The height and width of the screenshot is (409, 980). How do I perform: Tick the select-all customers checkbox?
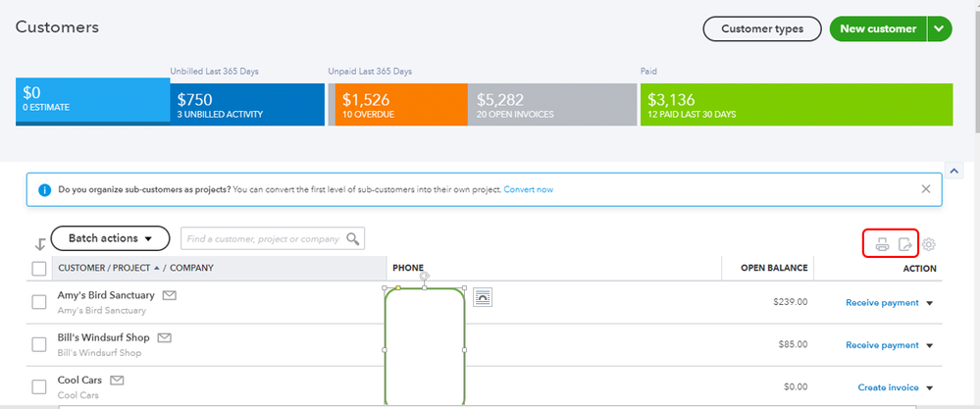pos(39,269)
